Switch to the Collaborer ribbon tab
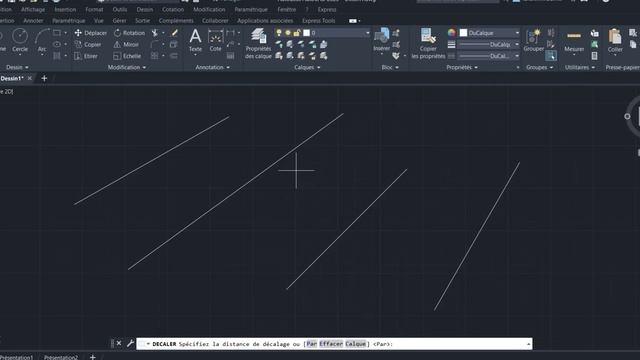This screenshot has height=360, width=640. [215, 20]
